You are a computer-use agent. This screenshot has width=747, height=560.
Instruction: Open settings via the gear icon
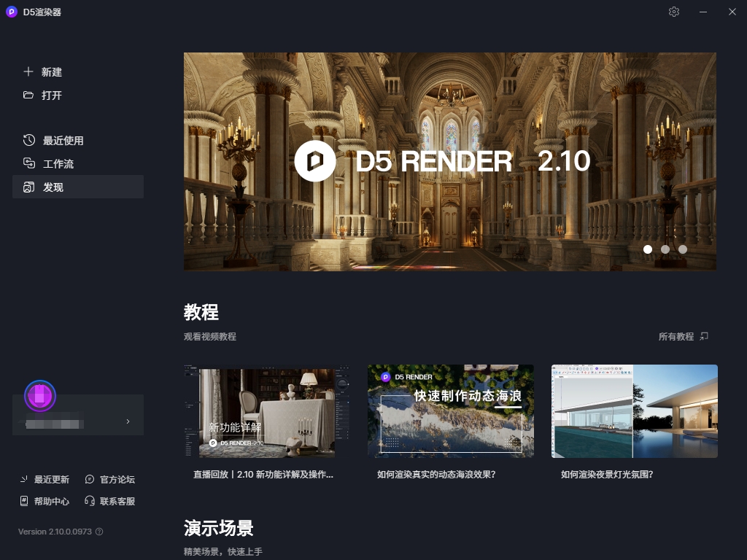click(673, 12)
